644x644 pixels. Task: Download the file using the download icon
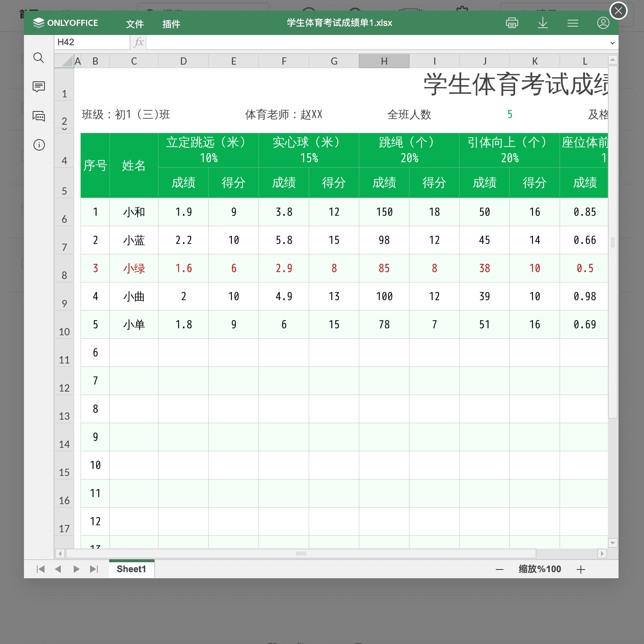542,23
